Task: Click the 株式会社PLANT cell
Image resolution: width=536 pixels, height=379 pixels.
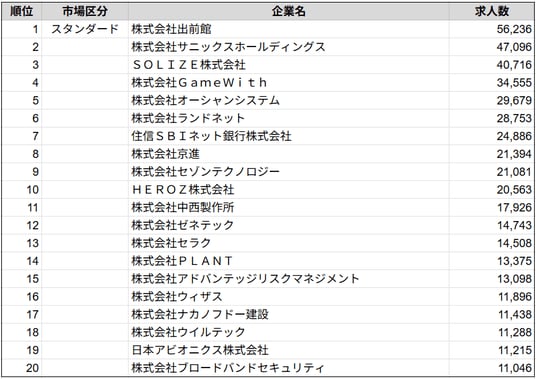Action: click(x=289, y=261)
